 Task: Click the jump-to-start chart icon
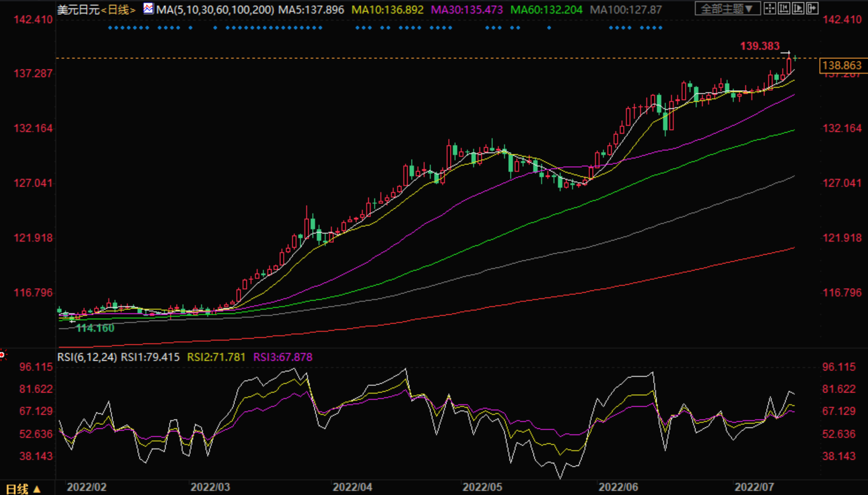tap(784, 9)
